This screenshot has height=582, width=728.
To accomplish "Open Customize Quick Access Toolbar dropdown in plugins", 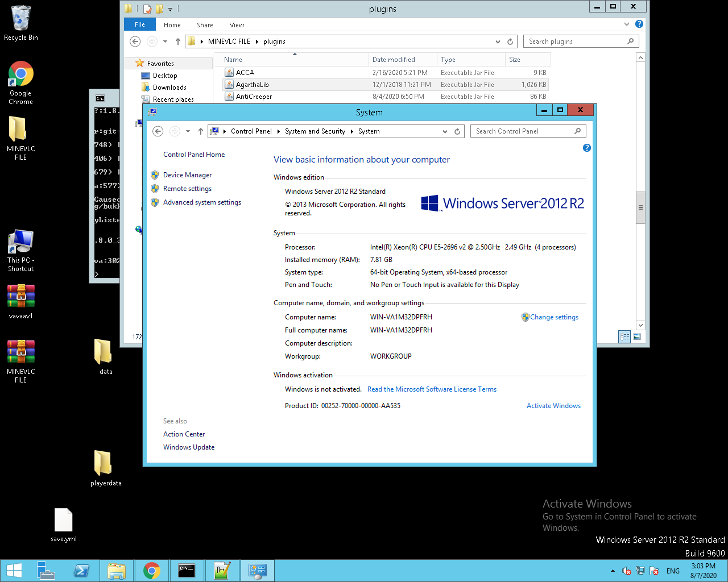I will pyautogui.click(x=170, y=10).
